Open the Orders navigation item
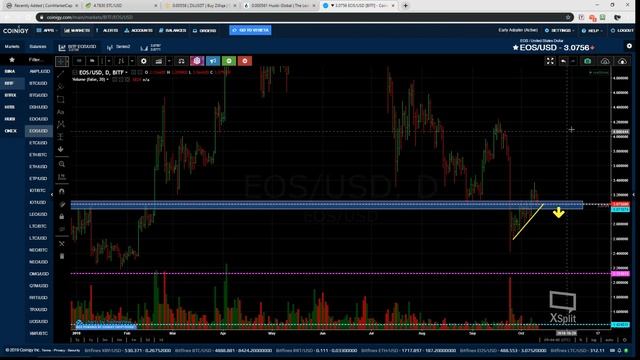The height and width of the screenshot is (360, 640). (x=204, y=31)
